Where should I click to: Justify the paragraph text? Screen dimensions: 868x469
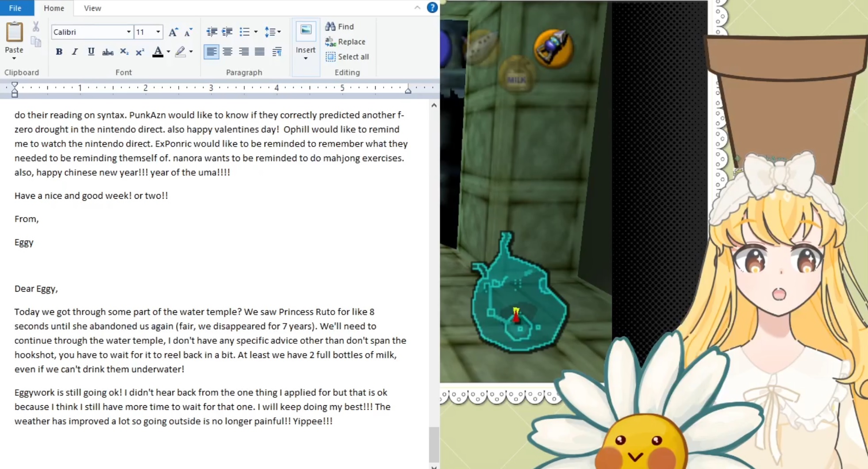(260, 52)
